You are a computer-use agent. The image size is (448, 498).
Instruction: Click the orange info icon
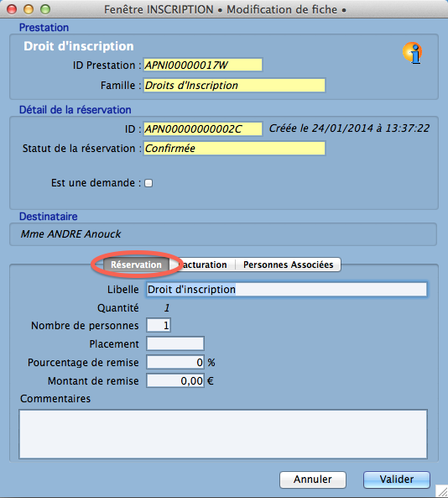coord(413,53)
